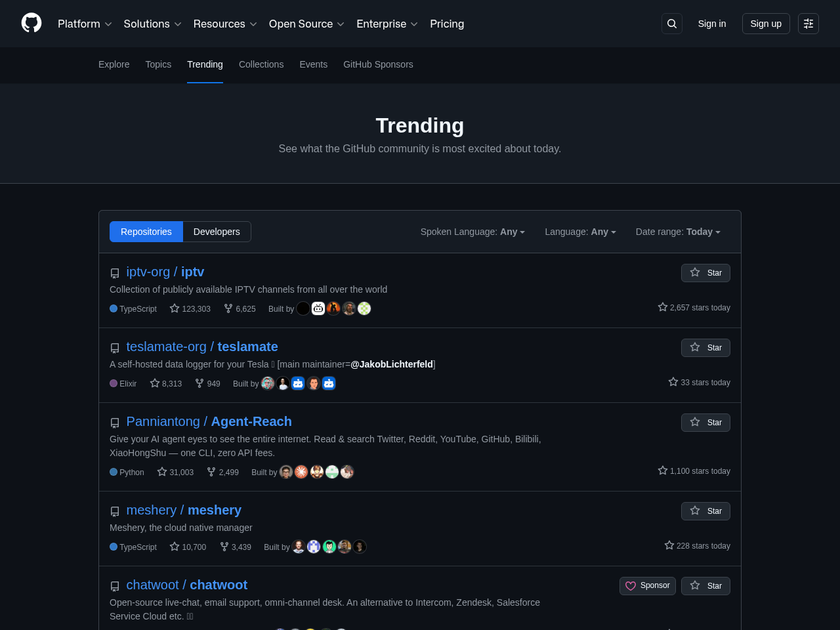Click "1,100 stars today" text
This screenshot has width=840, height=630.
click(694, 471)
